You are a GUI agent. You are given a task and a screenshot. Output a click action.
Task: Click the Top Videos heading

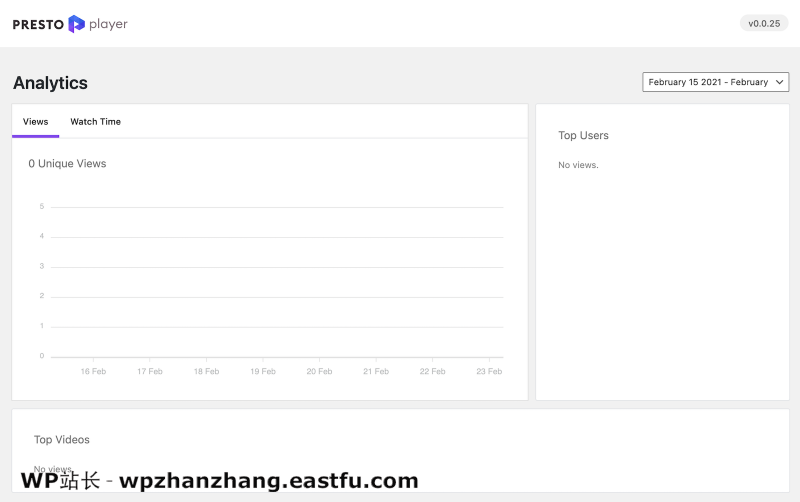click(62, 440)
